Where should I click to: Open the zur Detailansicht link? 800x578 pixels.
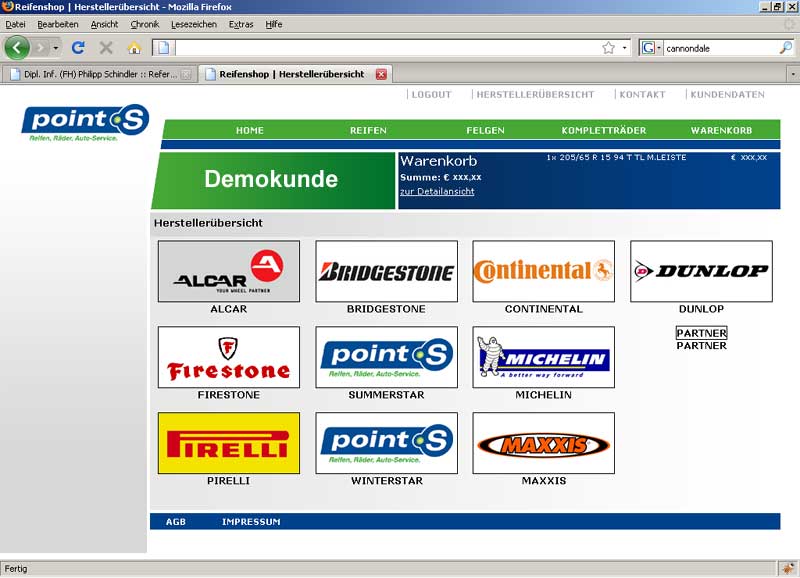click(437, 191)
